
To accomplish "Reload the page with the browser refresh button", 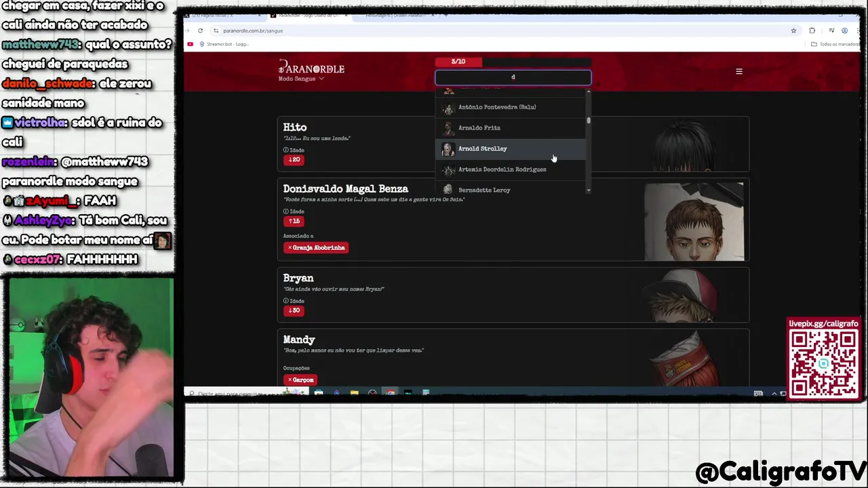I will [200, 30].
